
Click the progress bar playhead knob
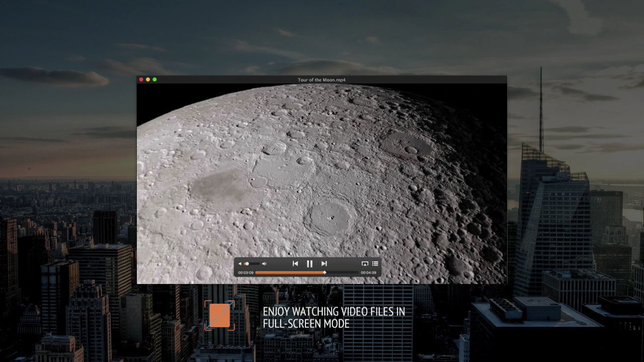pos(325,273)
